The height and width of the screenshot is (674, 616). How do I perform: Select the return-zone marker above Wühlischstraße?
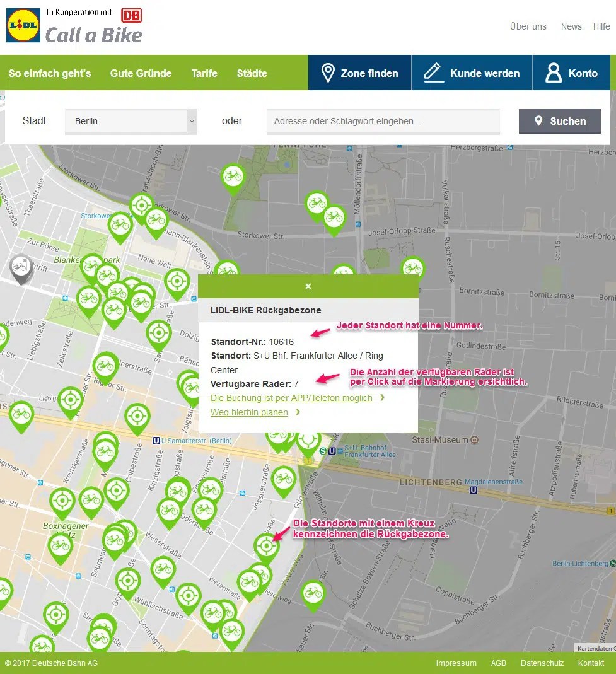(188, 598)
